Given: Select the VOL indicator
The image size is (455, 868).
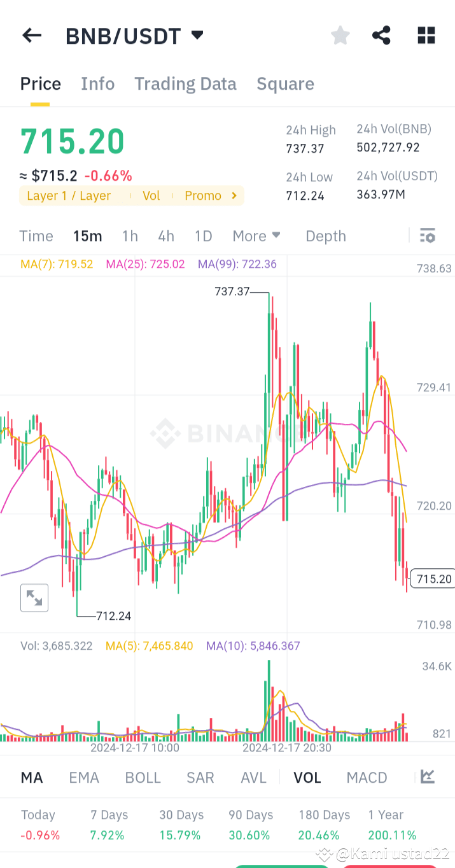Looking at the screenshot, I should pos(307,777).
